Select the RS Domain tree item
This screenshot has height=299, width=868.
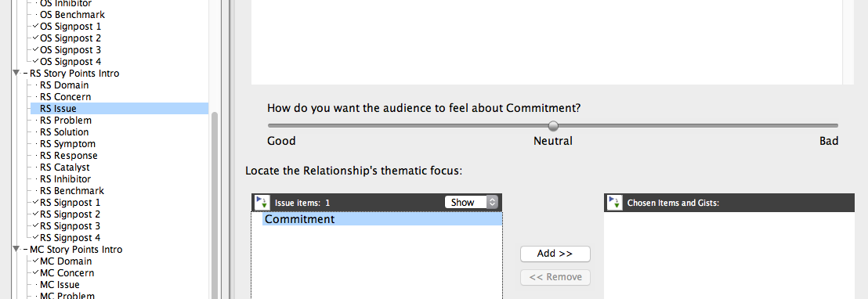[x=64, y=85]
